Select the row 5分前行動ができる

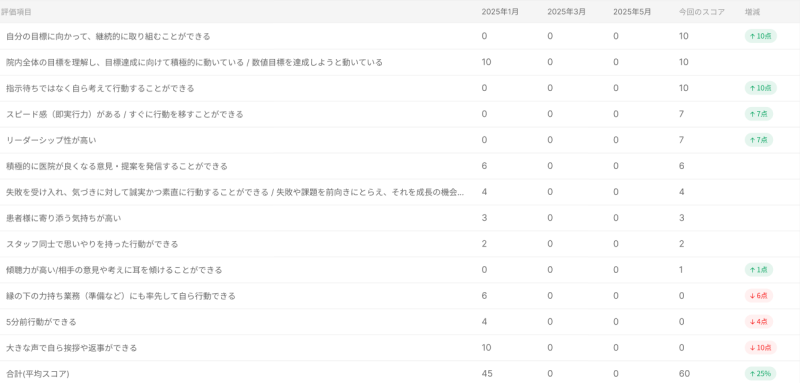point(400,322)
